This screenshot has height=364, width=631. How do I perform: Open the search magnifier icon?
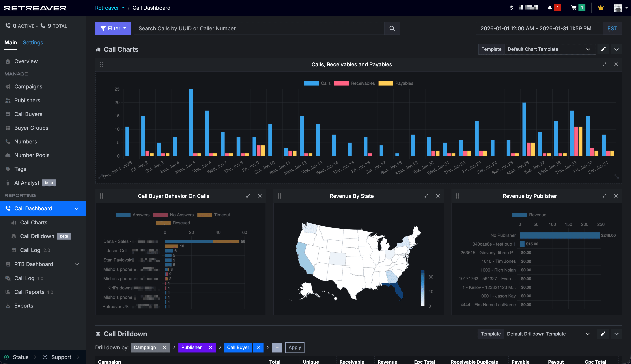click(392, 28)
